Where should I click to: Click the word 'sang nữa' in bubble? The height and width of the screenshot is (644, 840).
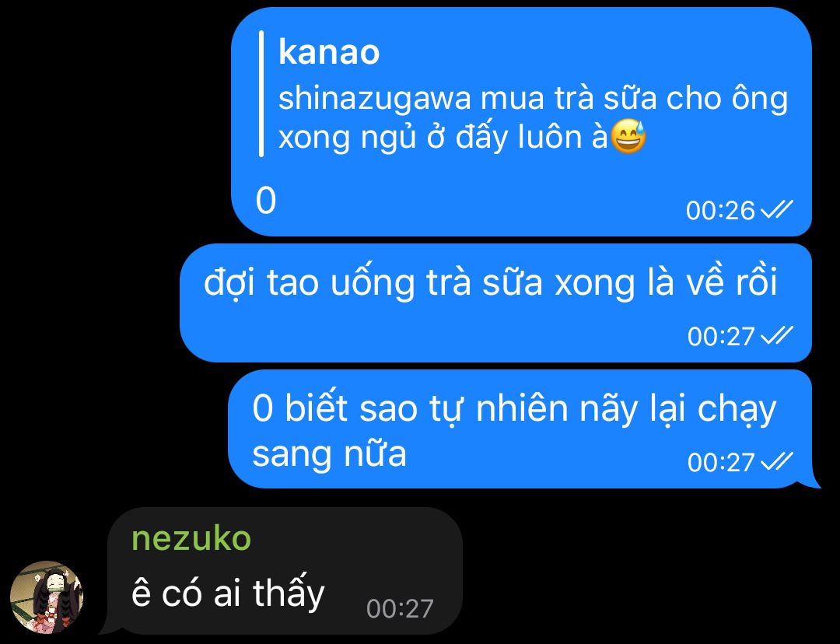click(x=329, y=454)
